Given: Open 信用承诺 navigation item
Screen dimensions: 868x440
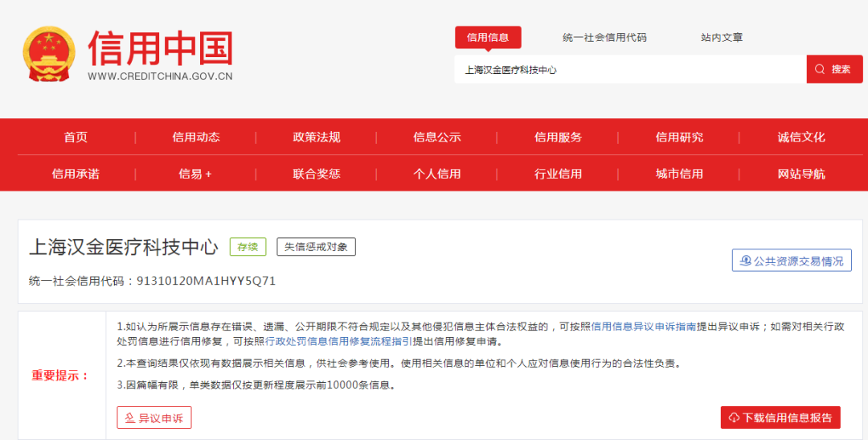Looking at the screenshot, I should [76, 174].
